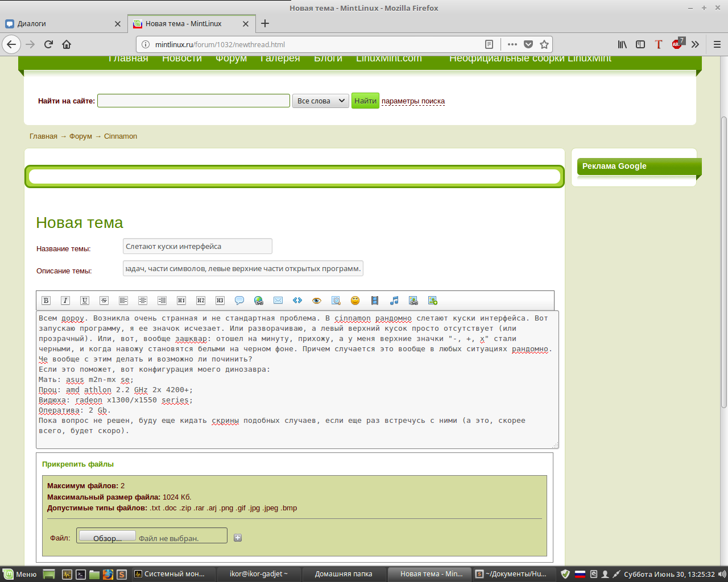Click the strikethrough formatting icon
Viewport: 728px width, 582px height.
pos(104,301)
